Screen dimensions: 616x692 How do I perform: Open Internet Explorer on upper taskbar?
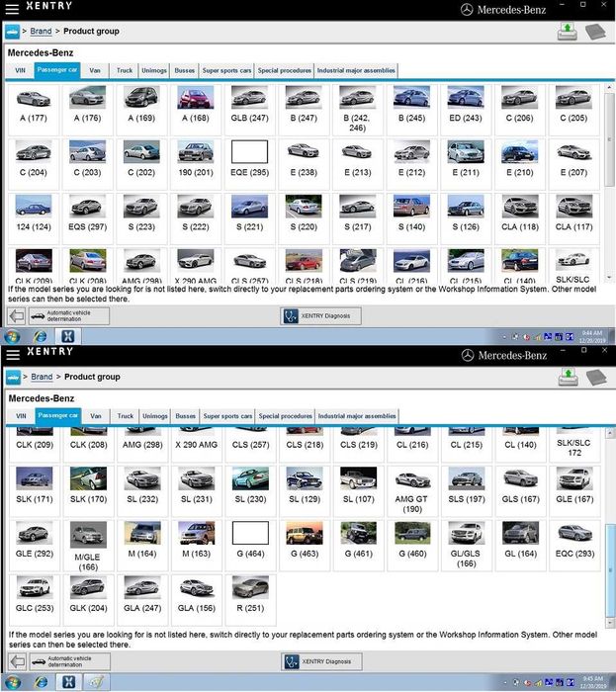tap(41, 337)
